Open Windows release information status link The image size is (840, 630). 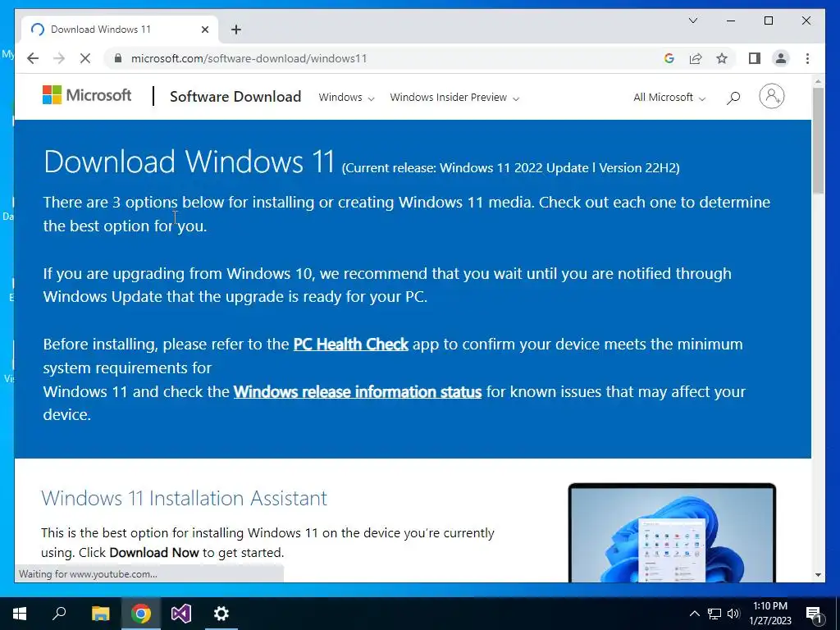[x=358, y=391]
